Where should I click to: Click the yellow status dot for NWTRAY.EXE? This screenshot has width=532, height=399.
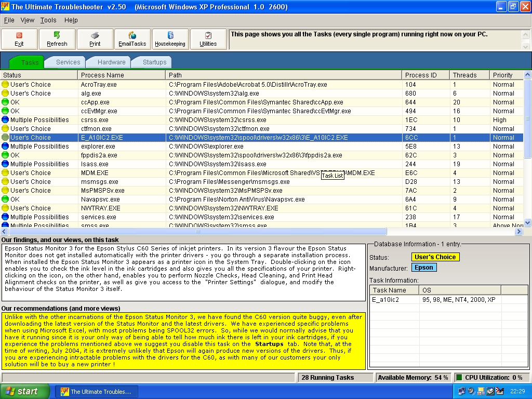point(5,208)
